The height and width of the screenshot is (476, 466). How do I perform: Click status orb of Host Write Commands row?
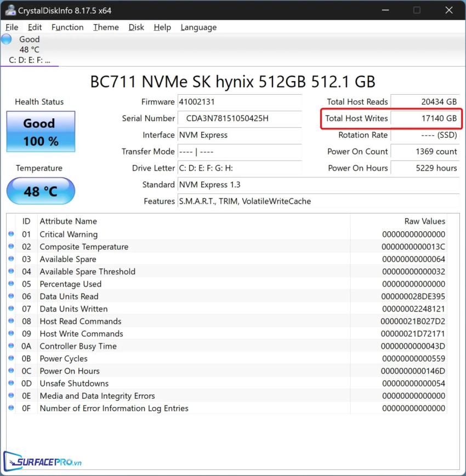coord(12,334)
